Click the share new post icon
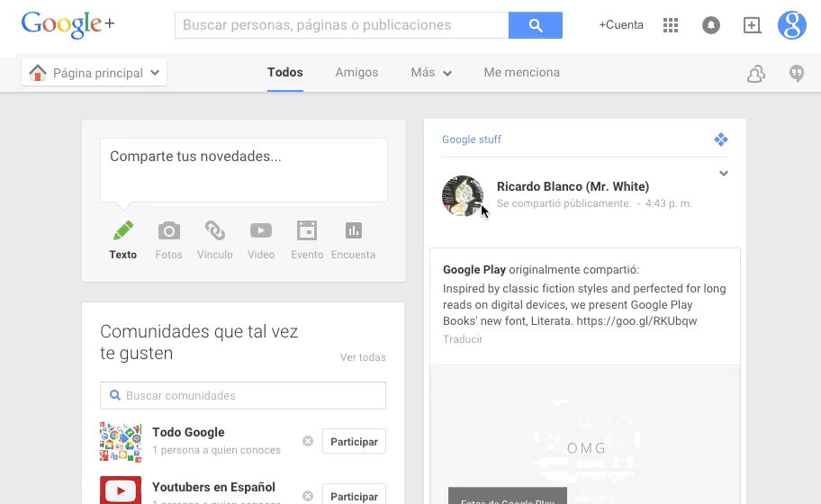The image size is (821, 504). click(x=752, y=25)
